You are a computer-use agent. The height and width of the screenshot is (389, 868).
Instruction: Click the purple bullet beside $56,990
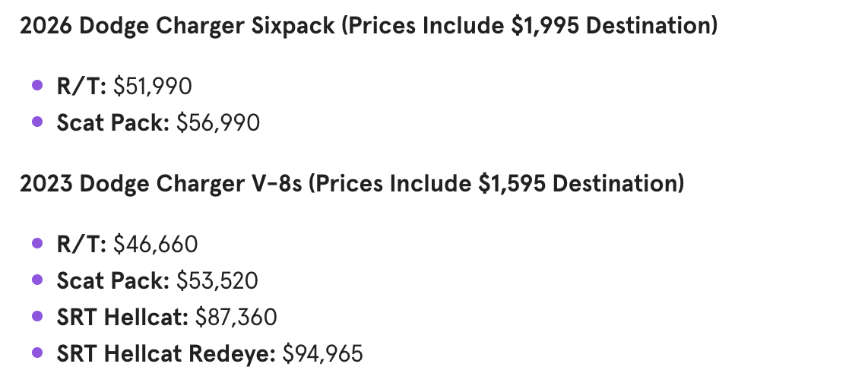37,122
